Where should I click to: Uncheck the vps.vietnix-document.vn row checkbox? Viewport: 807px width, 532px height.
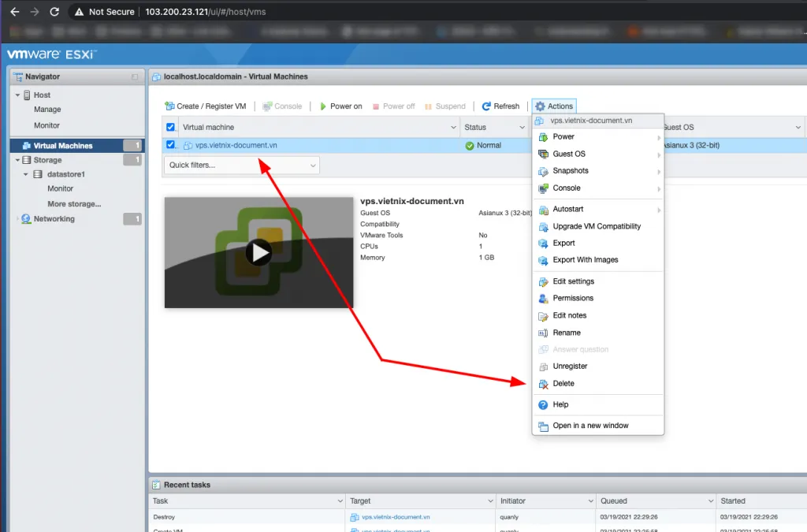(170, 145)
